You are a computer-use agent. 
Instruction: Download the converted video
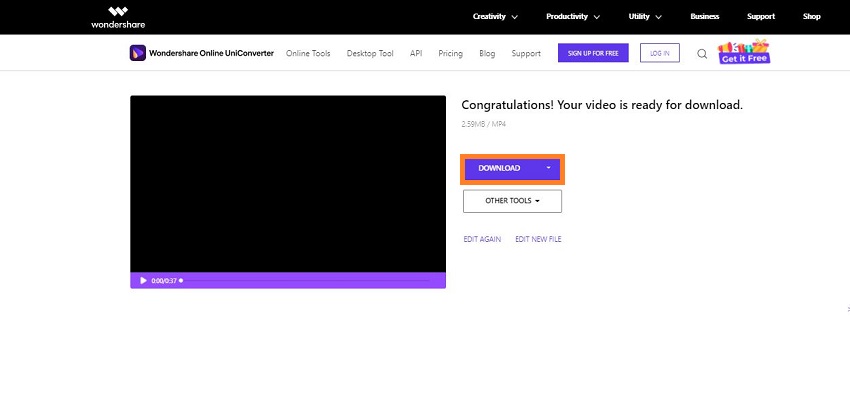click(499, 168)
